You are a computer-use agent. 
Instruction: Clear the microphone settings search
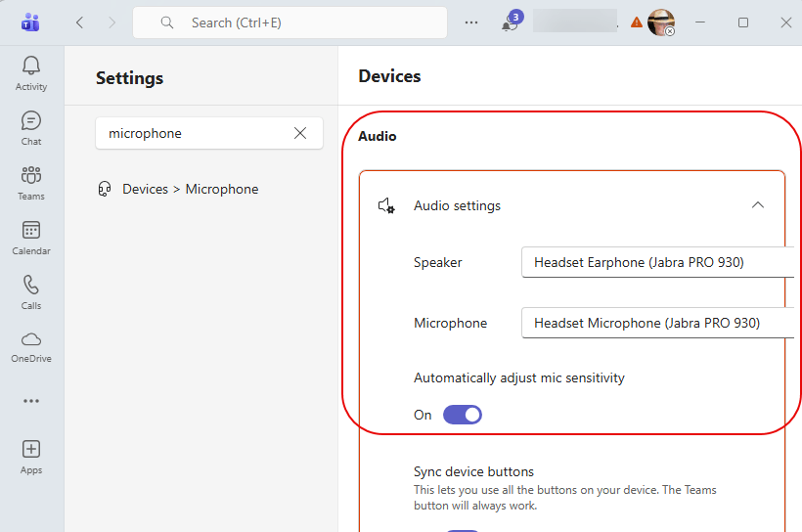pyautogui.click(x=300, y=133)
